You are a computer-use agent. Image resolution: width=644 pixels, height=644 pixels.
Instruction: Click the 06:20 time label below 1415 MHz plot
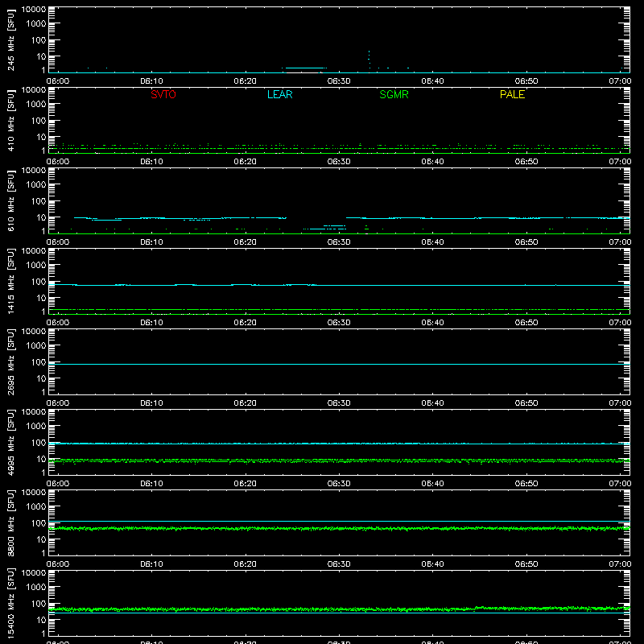click(x=246, y=323)
